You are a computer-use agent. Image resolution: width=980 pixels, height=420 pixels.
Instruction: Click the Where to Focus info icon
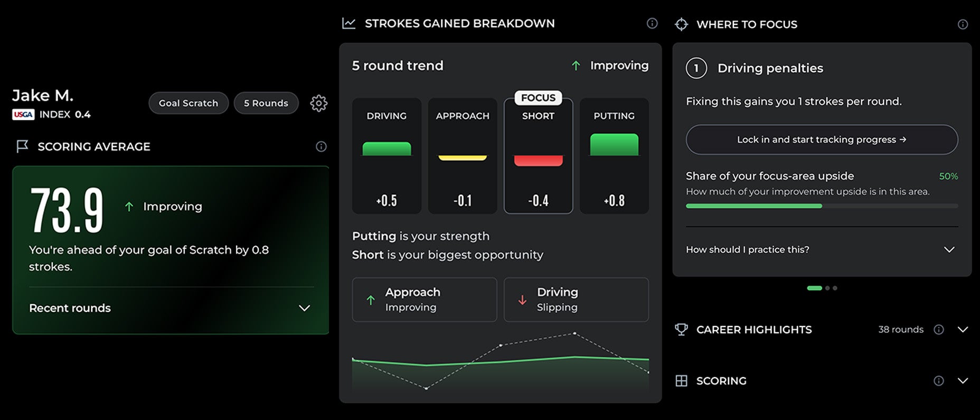[963, 24]
